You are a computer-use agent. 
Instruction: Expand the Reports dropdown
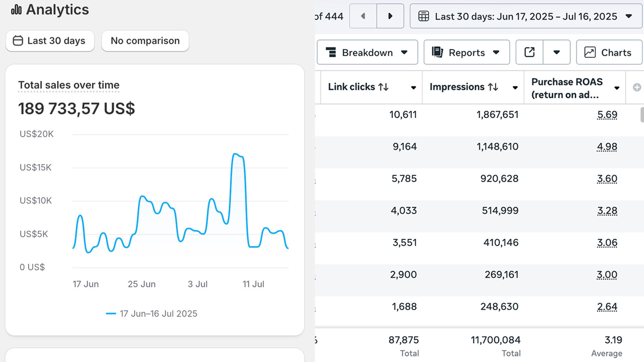point(467,52)
